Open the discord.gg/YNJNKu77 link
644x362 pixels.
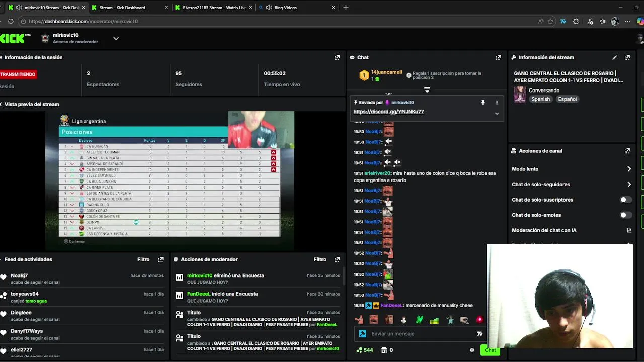click(x=388, y=112)
